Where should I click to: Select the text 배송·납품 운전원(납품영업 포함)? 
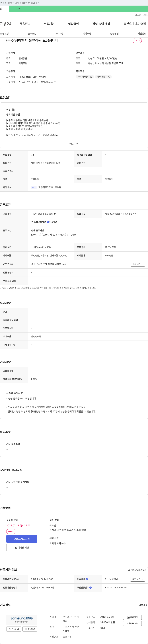pos(46,163)
